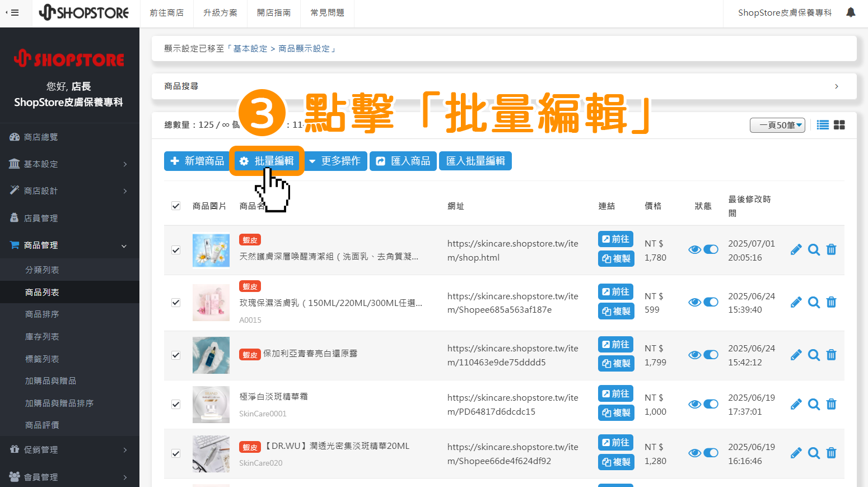Open 升級方案 top navigation link
Image resolution: width=868 pixels, height=487 pixels.
(220, 13)
